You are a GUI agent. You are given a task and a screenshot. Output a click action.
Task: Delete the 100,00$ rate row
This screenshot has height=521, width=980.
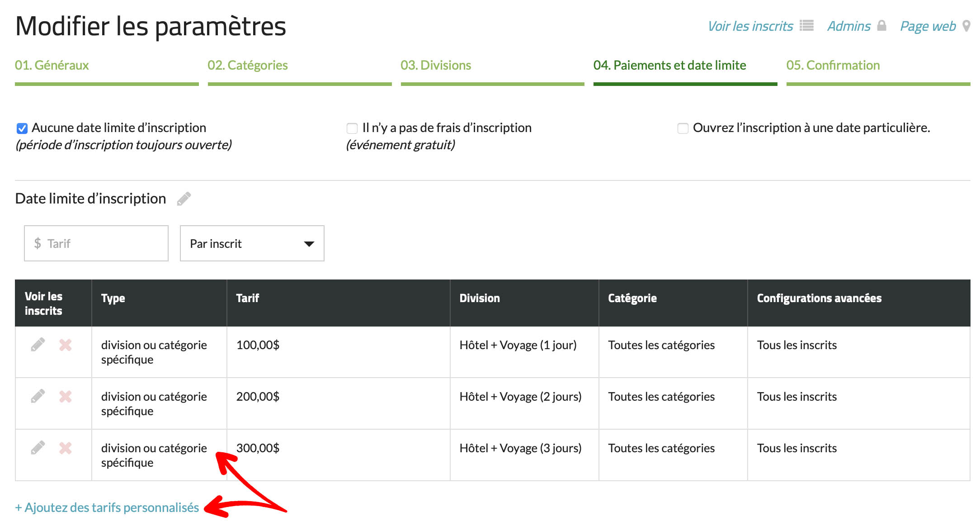(66, 345)
